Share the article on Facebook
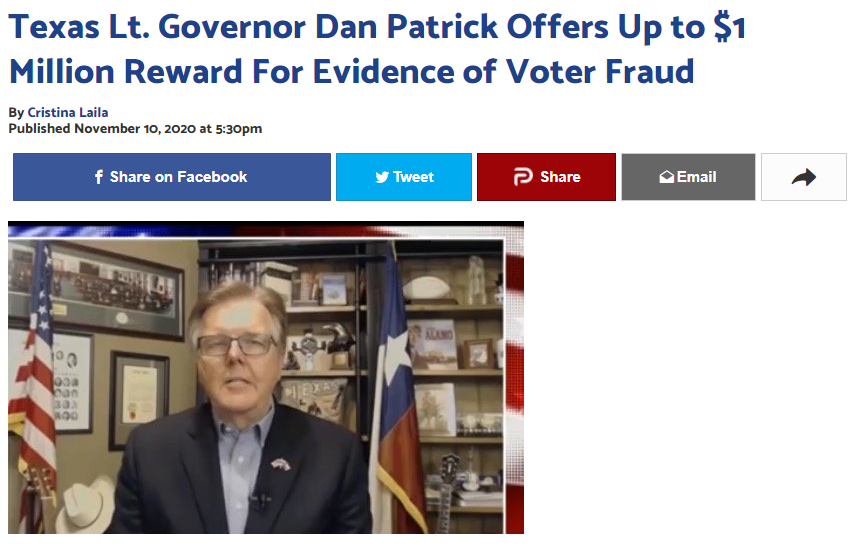 (x=172, y=177)
